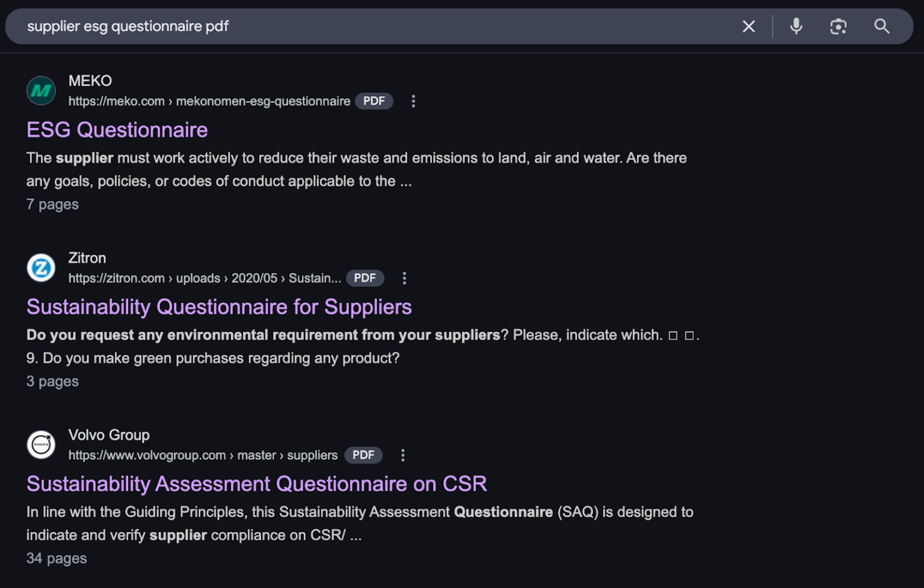Open the Sustainability Assessment Questionnaire on CSR link
This screenshot has width=924, height=588.
(x=256, y=483)
